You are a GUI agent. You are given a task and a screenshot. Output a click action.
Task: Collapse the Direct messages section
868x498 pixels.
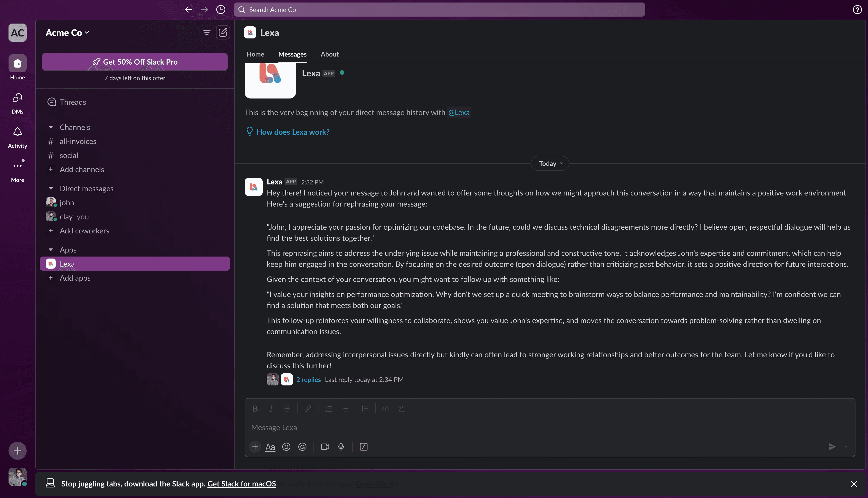(x=50, y=188)
